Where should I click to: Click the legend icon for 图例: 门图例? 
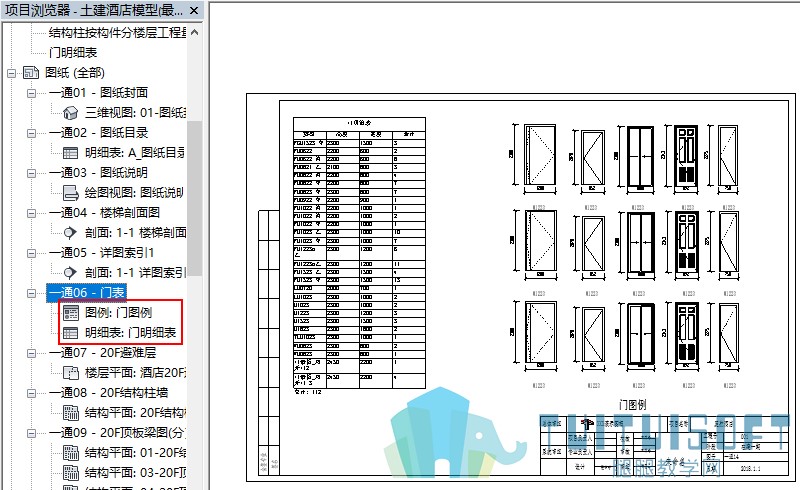(x=70, y=313)
